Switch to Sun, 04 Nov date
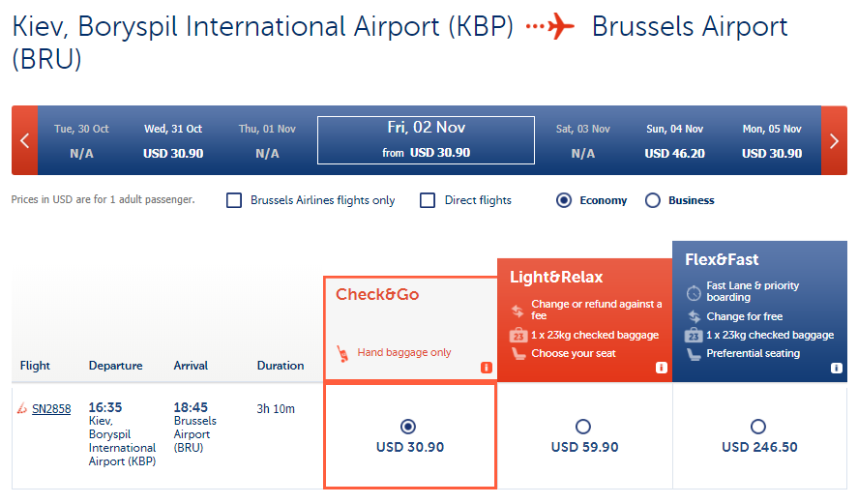Image resolution: width=858 pixels, height=504 pixels. pos(674,140)
